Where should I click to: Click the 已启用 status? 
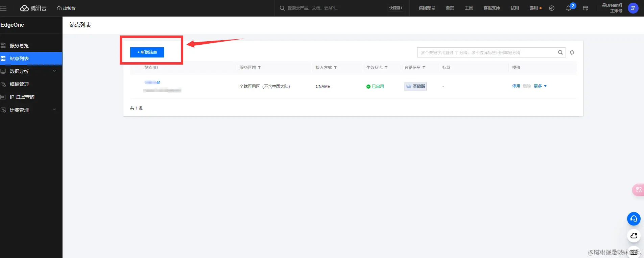[375, 87]
